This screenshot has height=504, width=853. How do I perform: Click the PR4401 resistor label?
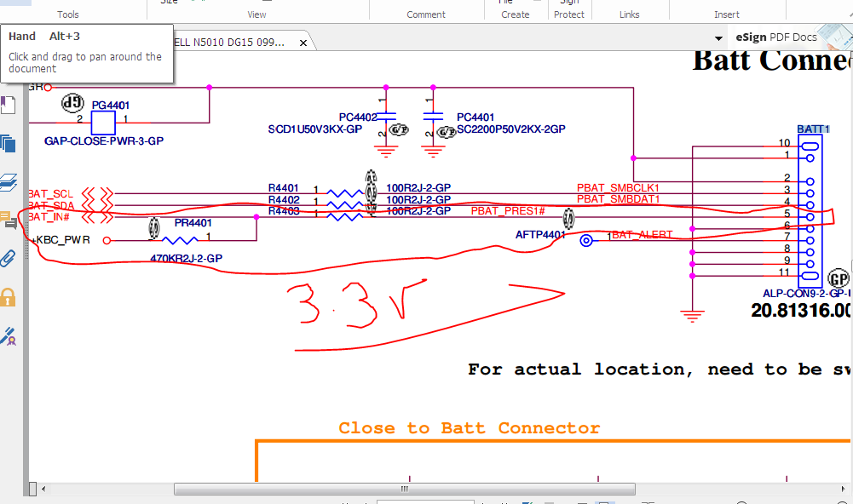click(193, 223)
